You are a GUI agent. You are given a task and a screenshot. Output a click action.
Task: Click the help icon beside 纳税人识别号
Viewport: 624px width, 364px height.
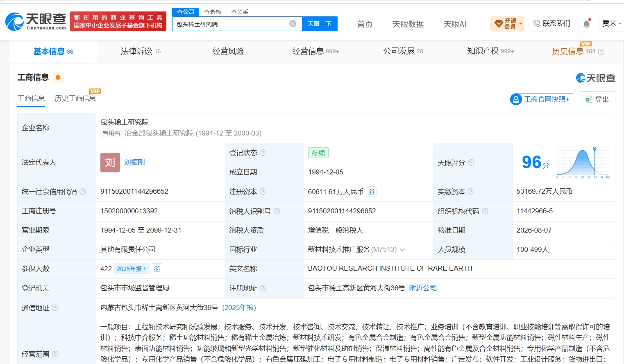pos(277,211)
